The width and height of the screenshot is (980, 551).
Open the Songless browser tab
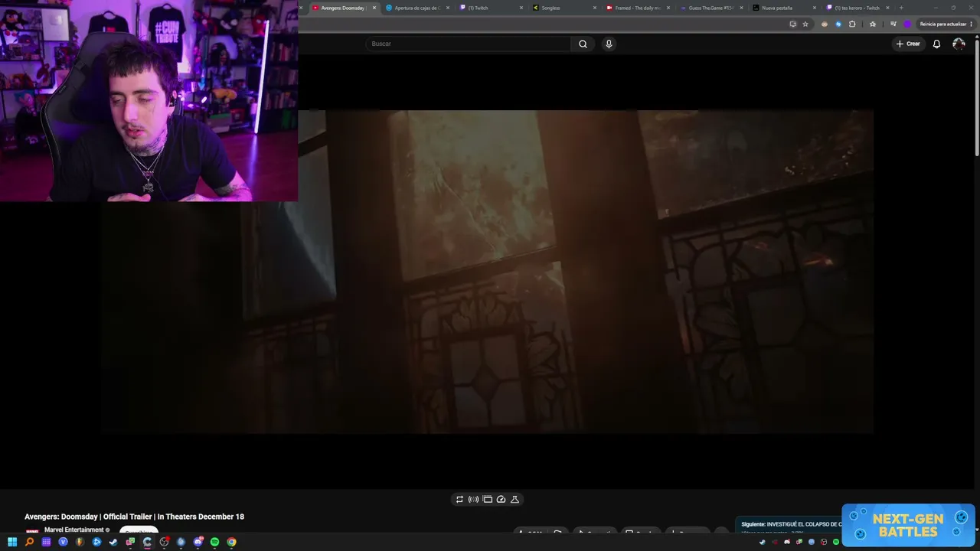(x=564, y=8)
